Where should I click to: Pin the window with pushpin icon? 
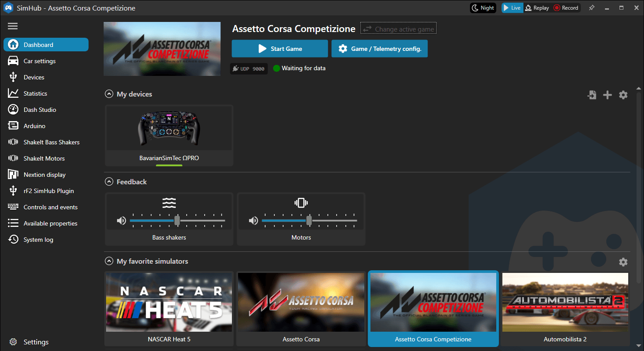click(591, 8)
